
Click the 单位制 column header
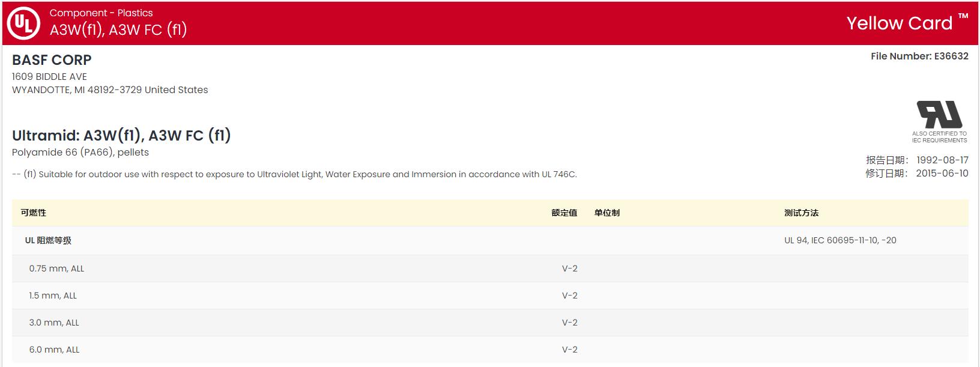pos(607,213)
